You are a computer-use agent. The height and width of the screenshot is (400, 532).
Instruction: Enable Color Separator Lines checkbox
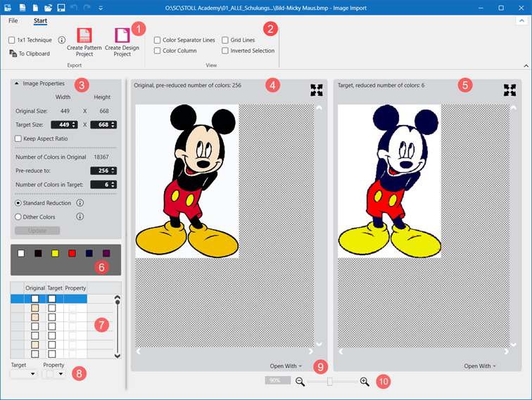[x=158, y=40]
